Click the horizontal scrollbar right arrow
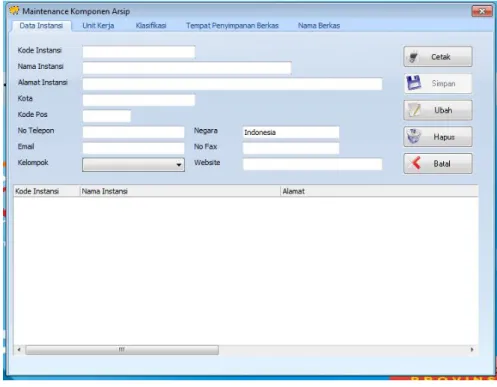 (472, 349)
